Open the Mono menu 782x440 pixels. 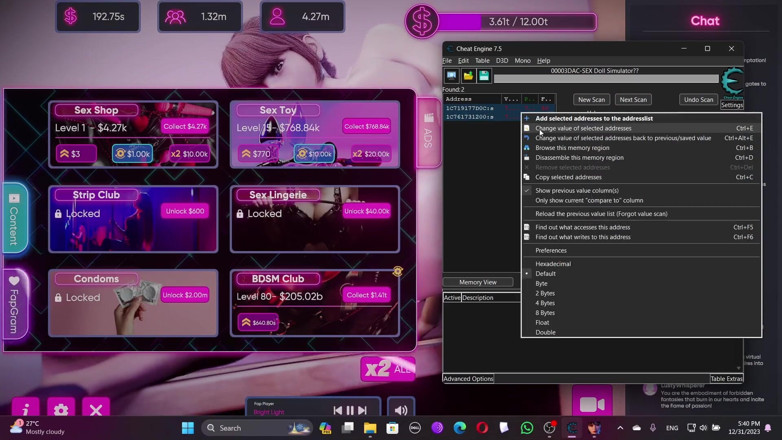click(x=522, y=60)
